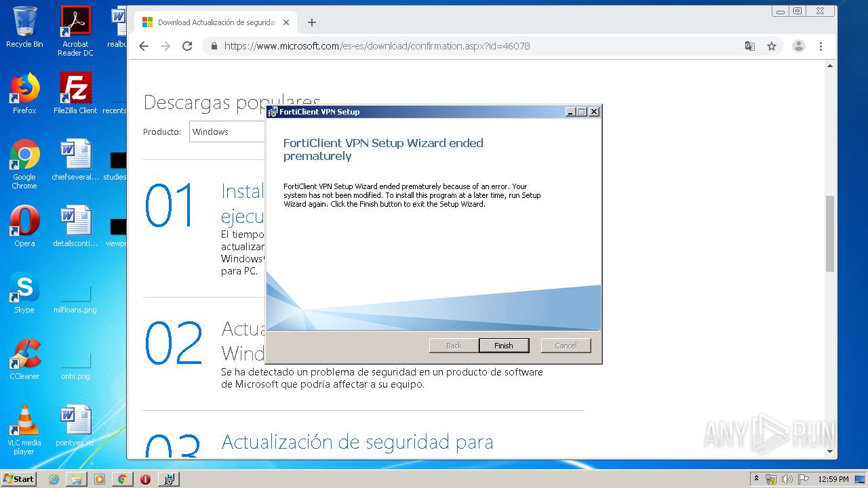The image size is (868, 488).
Task: Reload the Microsoft download page
Action: (188, 46)
